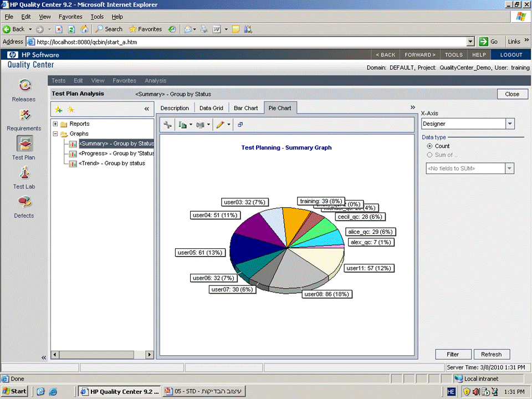Open the pencil tool dropdown arrow
532x399 pixels.
(x=229, y=125)
